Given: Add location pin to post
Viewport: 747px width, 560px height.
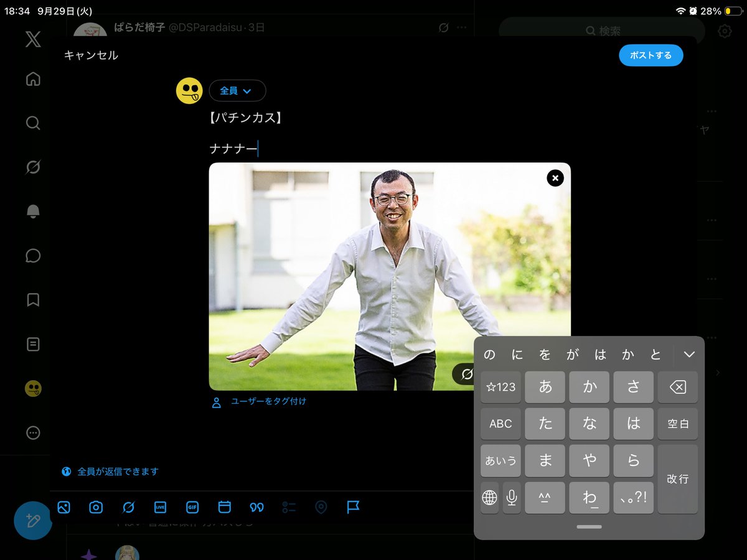Looking at the screenshot, I should [321, 507].
